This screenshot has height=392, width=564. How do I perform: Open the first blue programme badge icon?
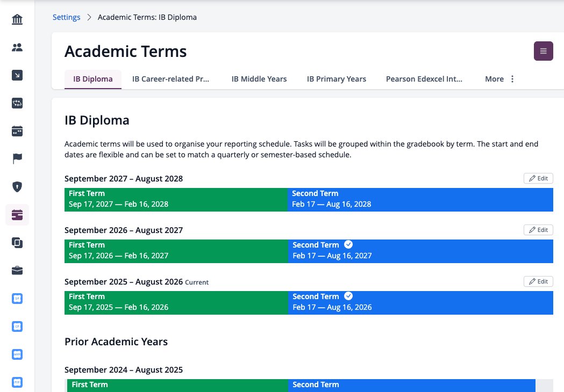[x=17, y=299]
